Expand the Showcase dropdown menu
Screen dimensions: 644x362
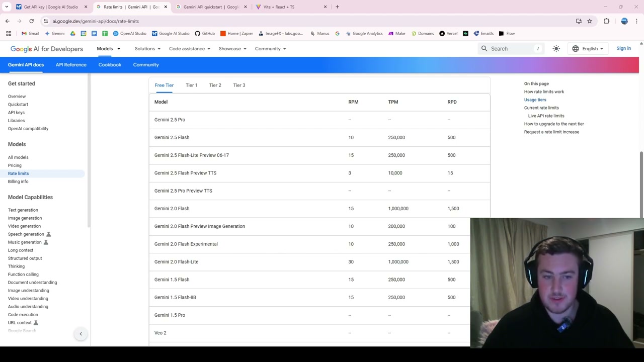click(x=232, y=49)
